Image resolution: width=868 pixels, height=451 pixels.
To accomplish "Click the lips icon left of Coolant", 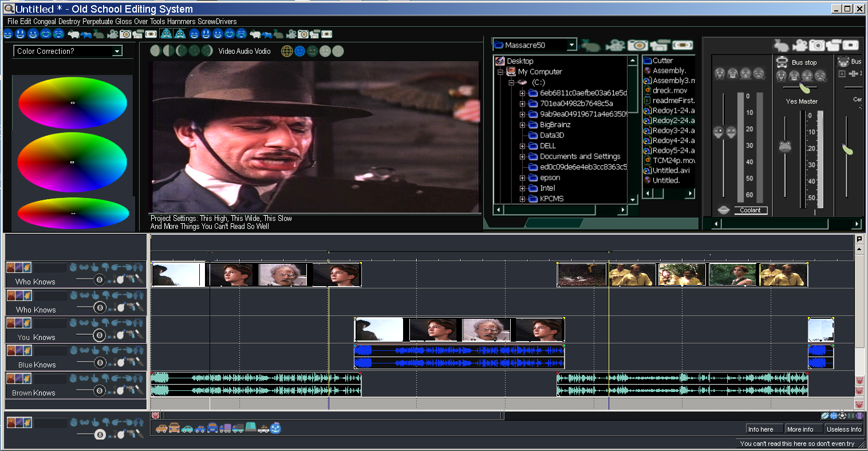I will click(x=724, y=210).
